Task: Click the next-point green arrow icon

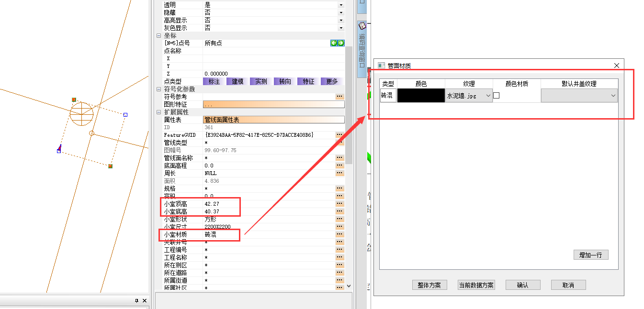Action: pos(341,43)
